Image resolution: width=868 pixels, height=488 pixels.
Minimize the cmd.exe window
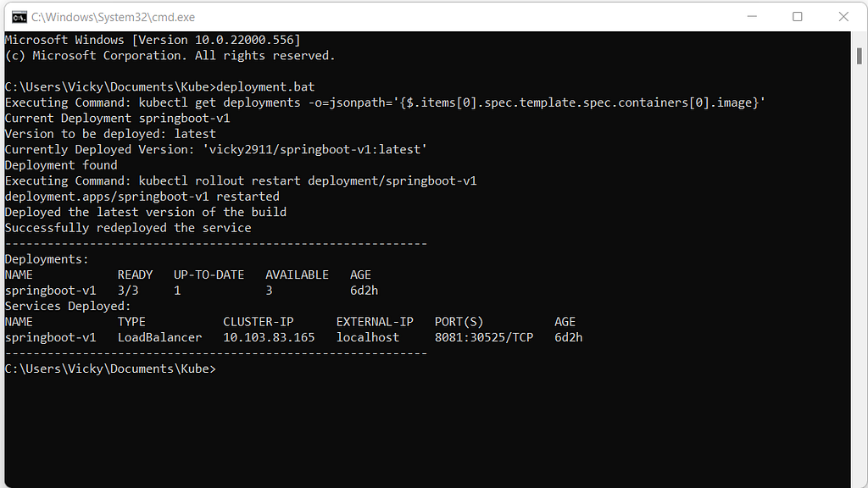coord(752,17)
